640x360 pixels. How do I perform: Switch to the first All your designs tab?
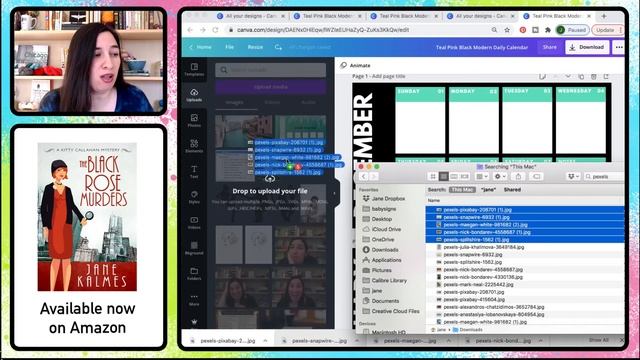pyautogui.click(x=251, y=16)
